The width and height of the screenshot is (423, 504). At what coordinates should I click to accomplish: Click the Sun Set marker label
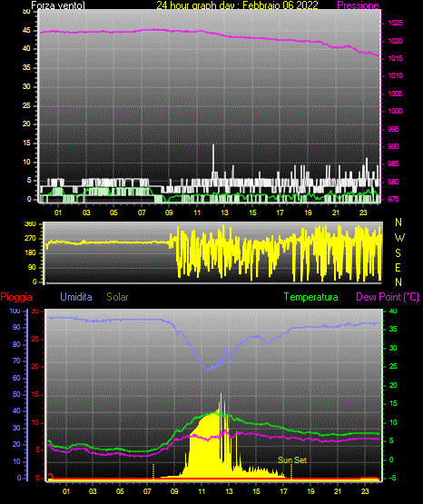[x=292, y=460]
